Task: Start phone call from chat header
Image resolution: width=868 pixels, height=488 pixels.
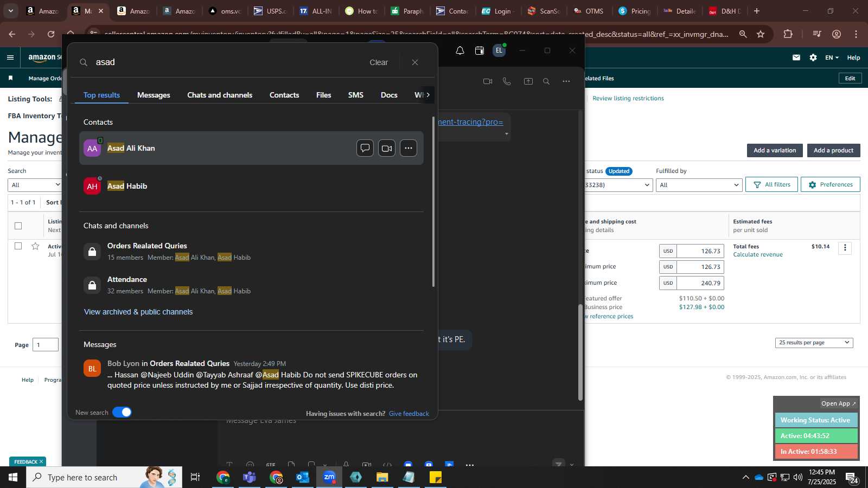Action: click(x=507, y=81)
